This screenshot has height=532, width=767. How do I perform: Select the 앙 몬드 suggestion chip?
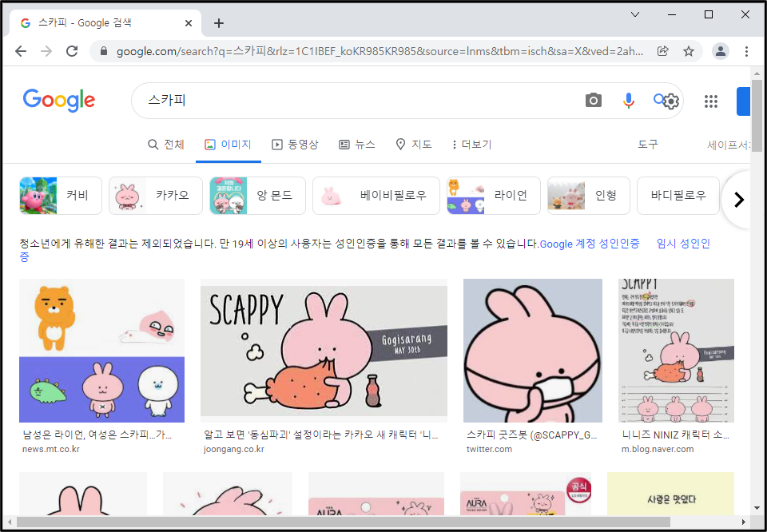[257, 196]
